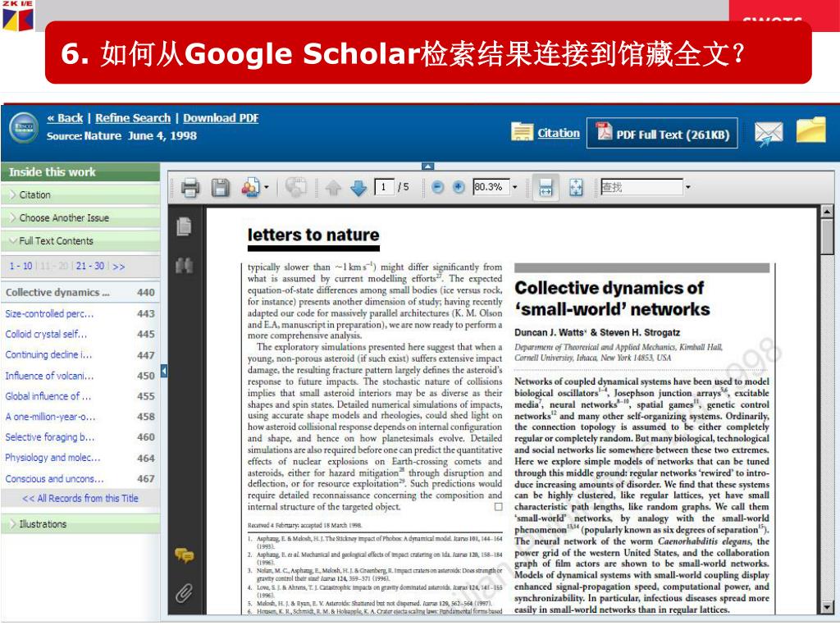
Task: Click the EBSCO logo icon
Action: pyautogui.click(x=25, y=127)
